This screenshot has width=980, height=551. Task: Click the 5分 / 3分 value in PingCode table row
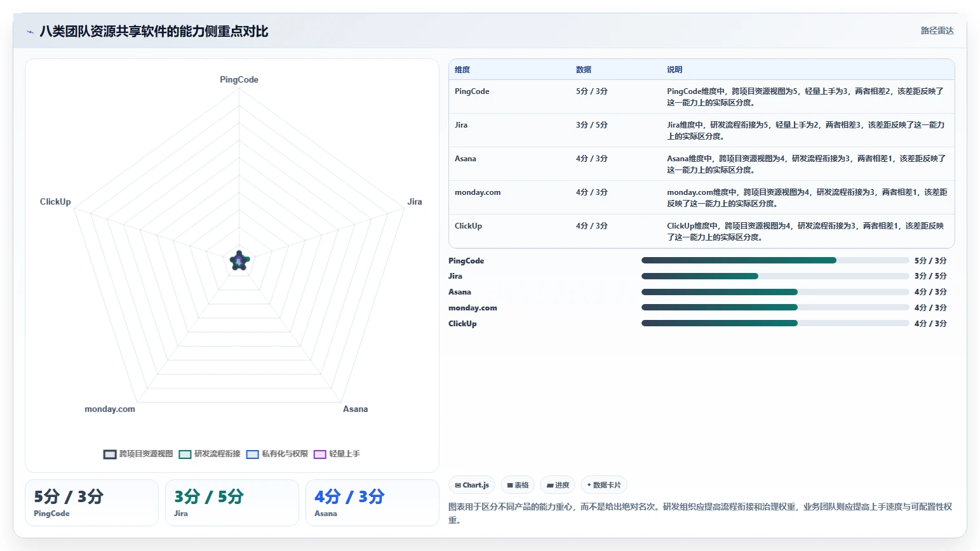click(x=592, y=91)
